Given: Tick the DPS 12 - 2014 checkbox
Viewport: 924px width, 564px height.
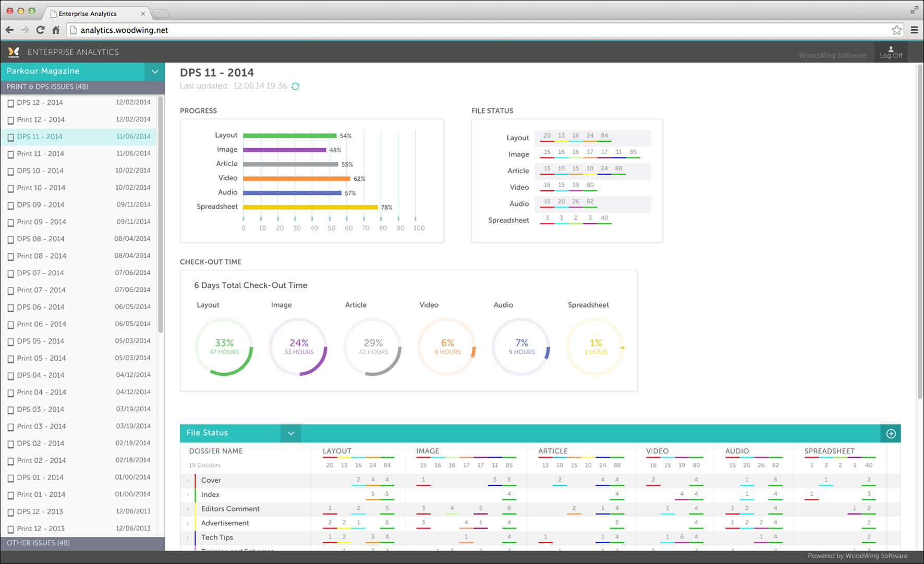Looking at the screenshot, I should coord(10,103).
